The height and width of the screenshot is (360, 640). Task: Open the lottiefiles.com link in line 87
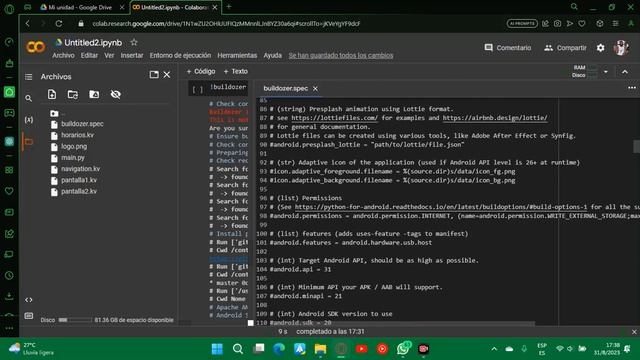[x=335, y=118]
